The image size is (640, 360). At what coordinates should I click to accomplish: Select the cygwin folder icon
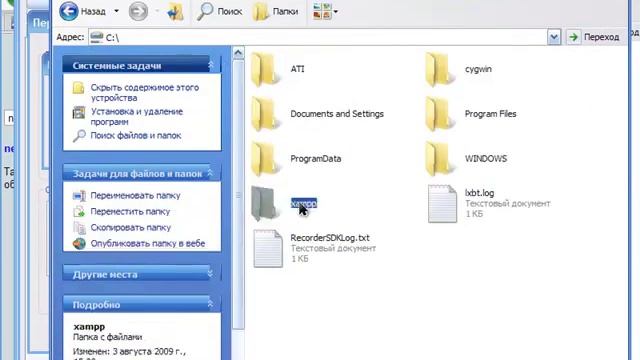[440, 69]
